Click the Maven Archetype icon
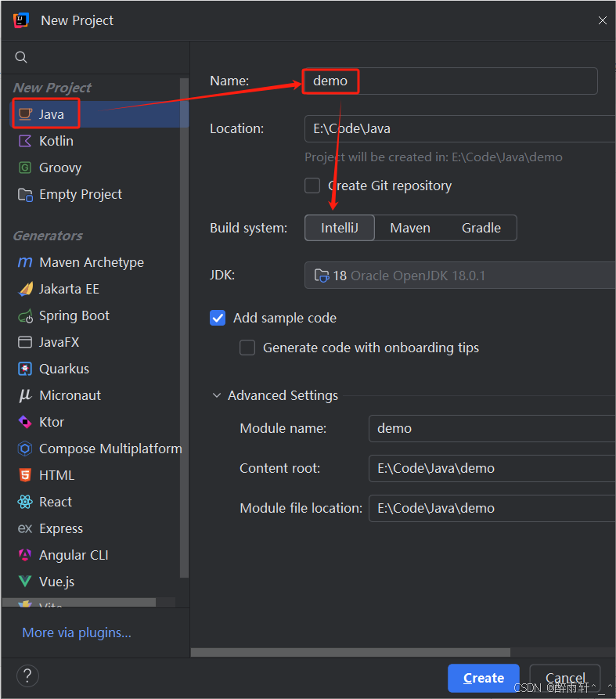The height and width of the screenshot is (699, 616). point(25,262)
